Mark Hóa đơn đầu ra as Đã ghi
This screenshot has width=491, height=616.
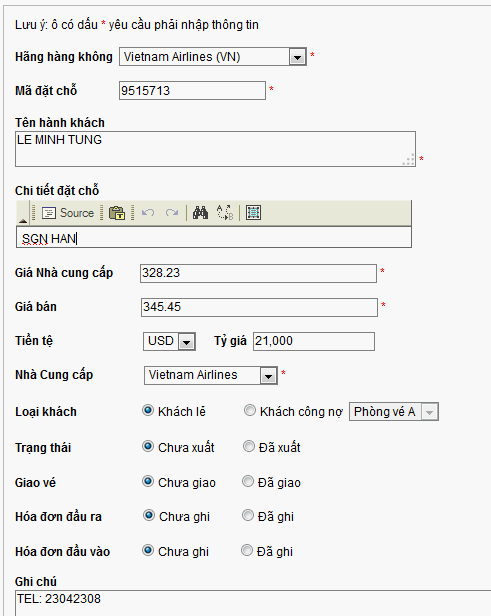click(248, 515)
